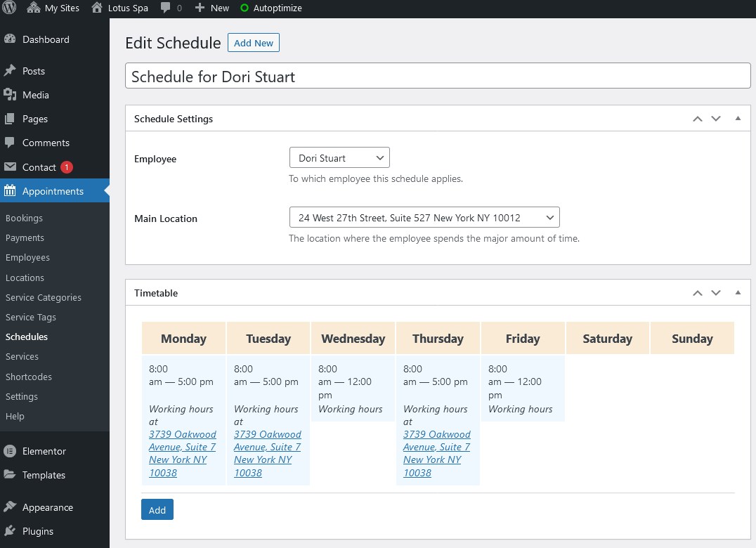Select Wednesday's 8:00 am — 12:00 pm slot

[353, 389]
